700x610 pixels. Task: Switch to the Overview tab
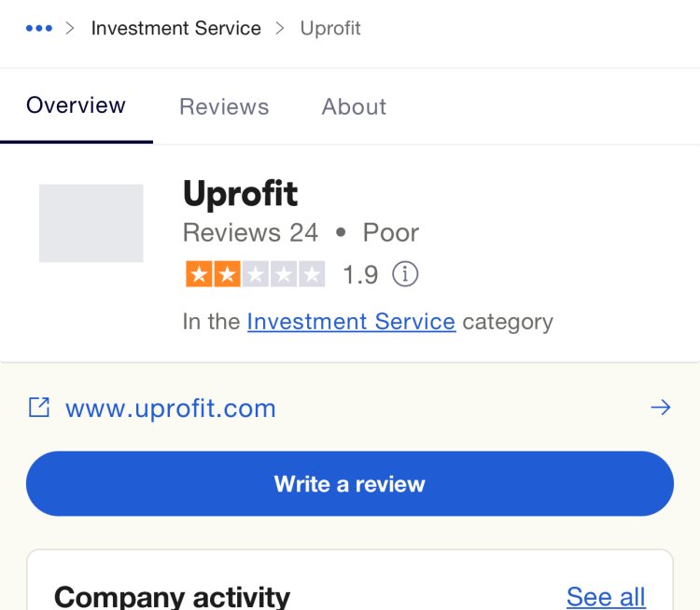[76, 105]
